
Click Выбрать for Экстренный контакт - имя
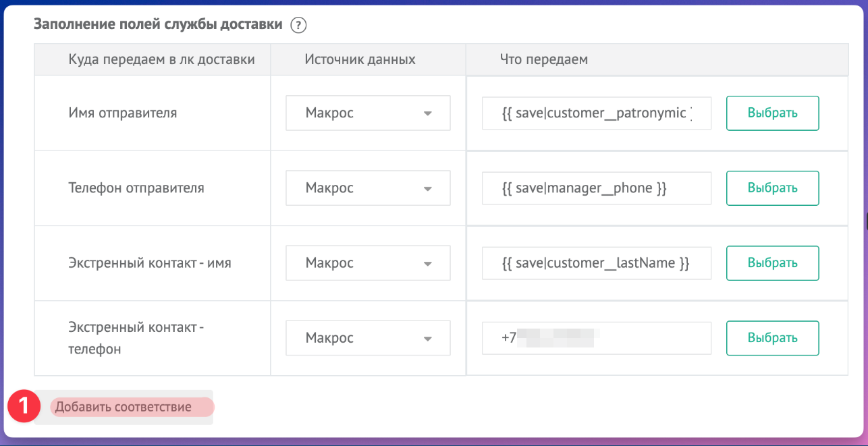(773, 262)
